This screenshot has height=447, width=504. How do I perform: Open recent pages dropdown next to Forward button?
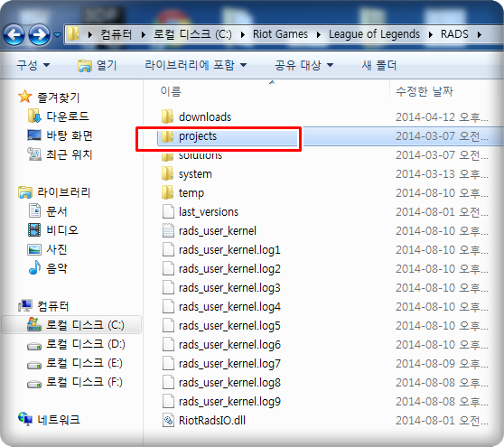[57, 34]
